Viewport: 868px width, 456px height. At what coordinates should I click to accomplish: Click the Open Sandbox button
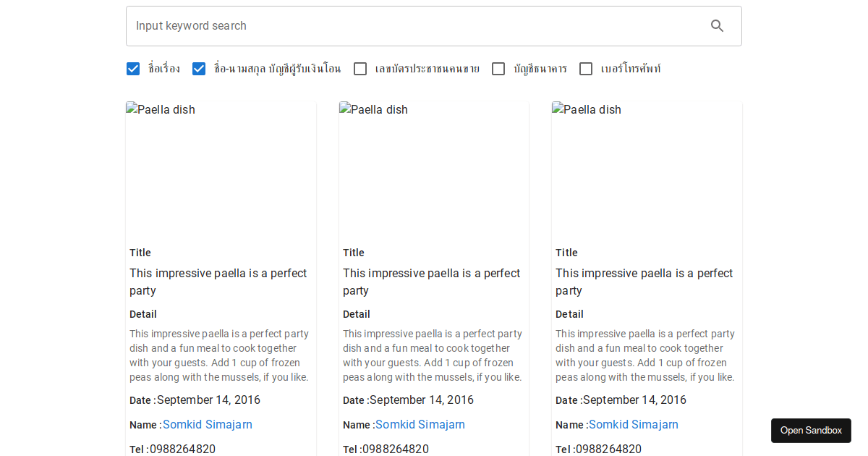(x=811, y=431)
